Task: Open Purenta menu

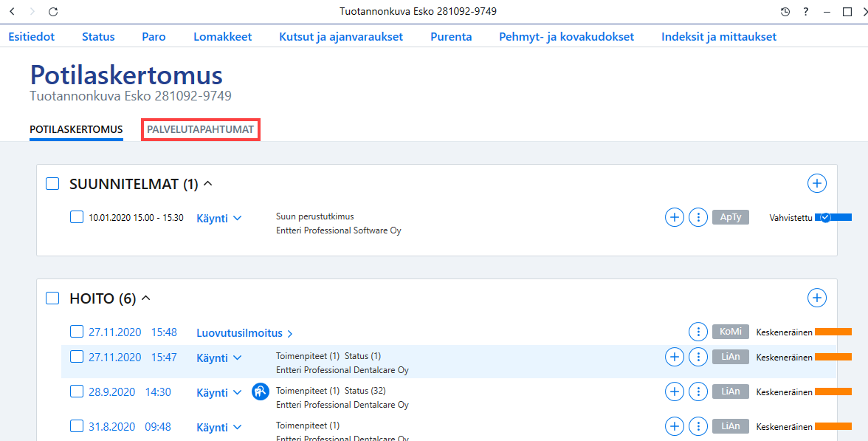Action: pyautogui.click(x=451, y=37)
